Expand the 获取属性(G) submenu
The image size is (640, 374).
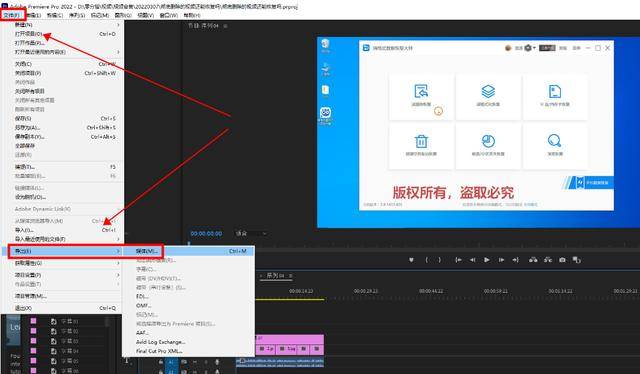(66, 263)
